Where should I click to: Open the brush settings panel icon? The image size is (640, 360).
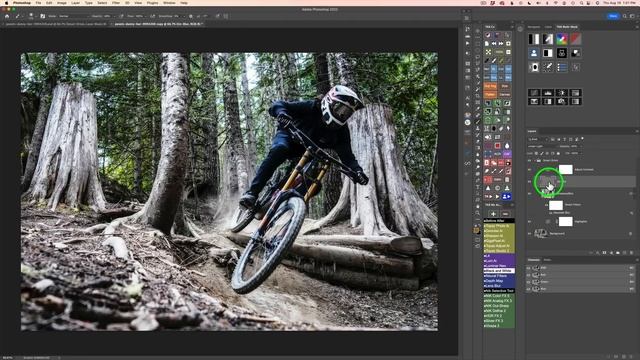(42, 16)
